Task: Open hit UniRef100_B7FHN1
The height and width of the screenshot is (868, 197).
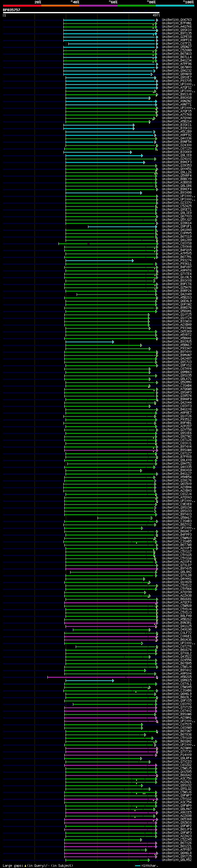Action: 177,23
